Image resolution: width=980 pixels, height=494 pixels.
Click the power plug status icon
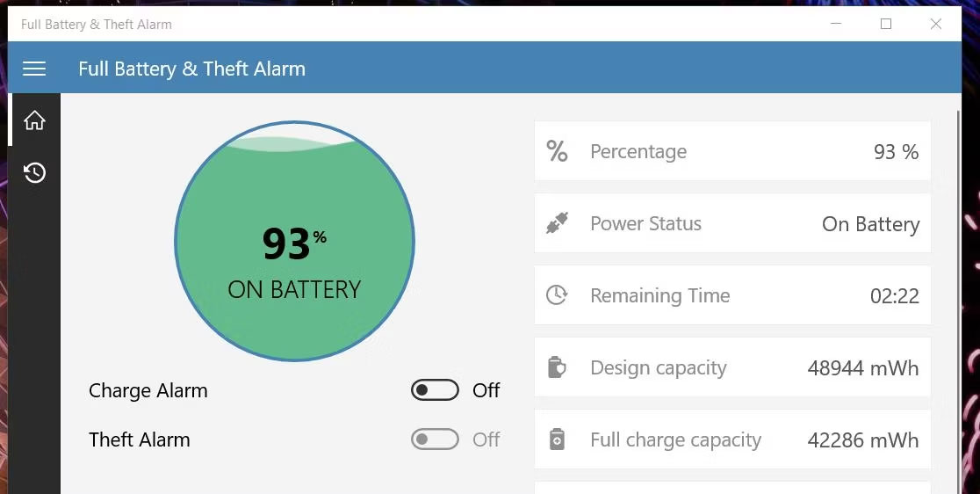(557, 223)
